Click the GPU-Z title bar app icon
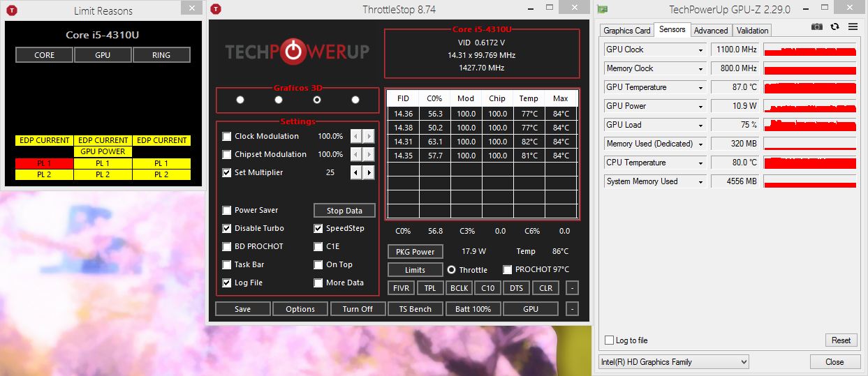 coord(603,10)
